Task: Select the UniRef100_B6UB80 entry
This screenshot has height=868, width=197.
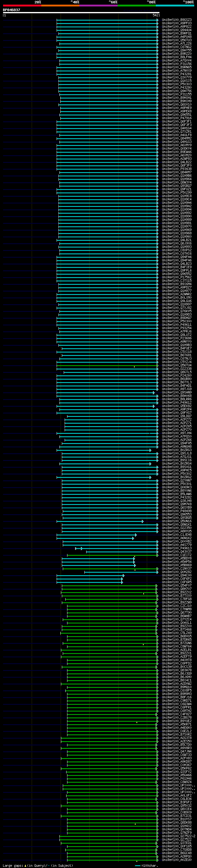Action: 177,379
